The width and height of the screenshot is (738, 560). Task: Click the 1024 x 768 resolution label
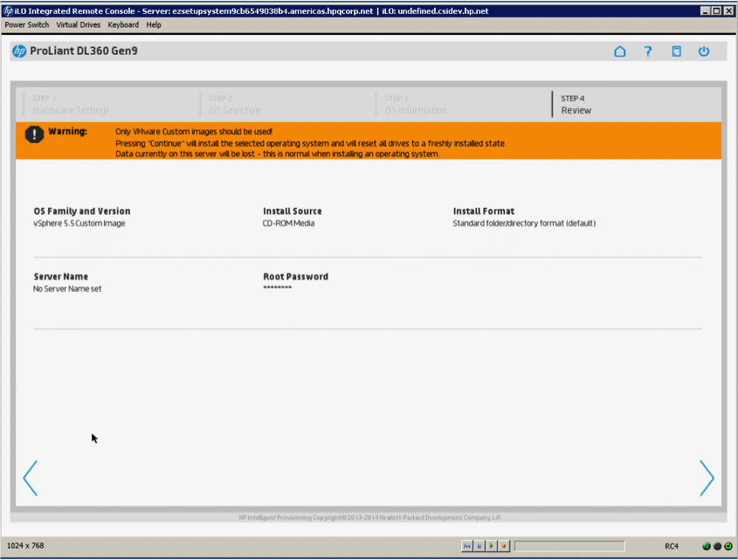click(x=25, y=546)
